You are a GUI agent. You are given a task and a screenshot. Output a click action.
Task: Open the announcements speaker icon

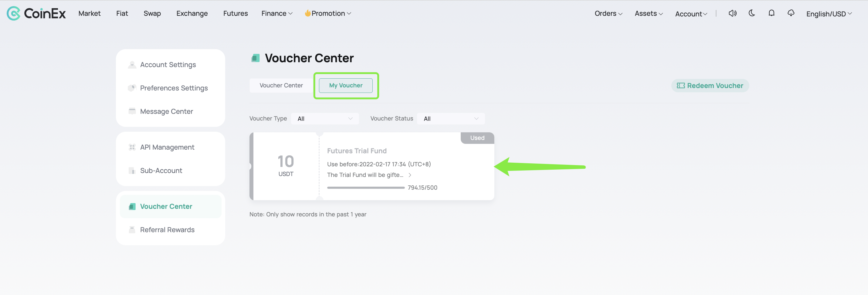732,13
